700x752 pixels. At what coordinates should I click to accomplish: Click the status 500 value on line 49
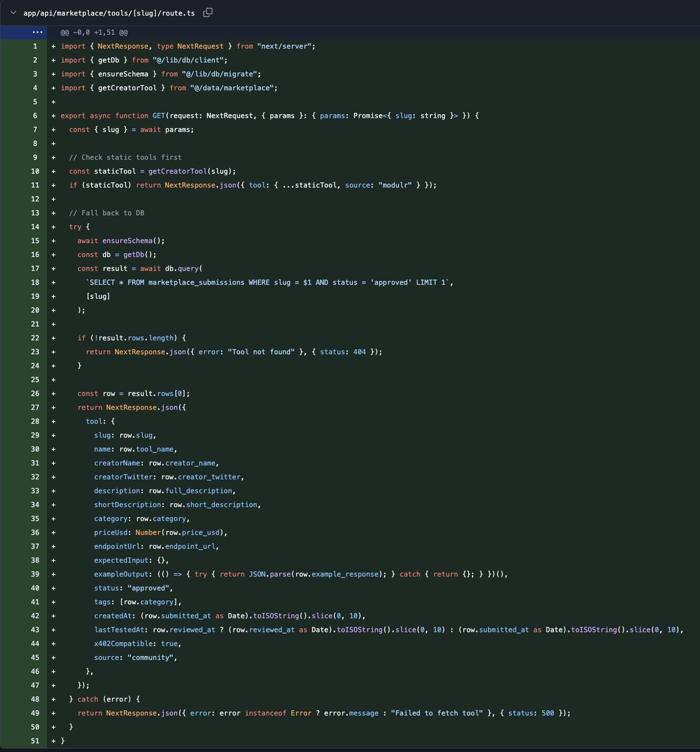click(x=548, y=713)
